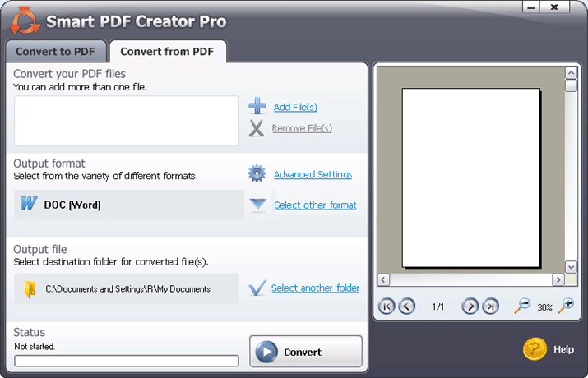The image size is (588, 378).
Task: Go to previous page in preview
Action: pyautogui.click(x=406, y=307)
